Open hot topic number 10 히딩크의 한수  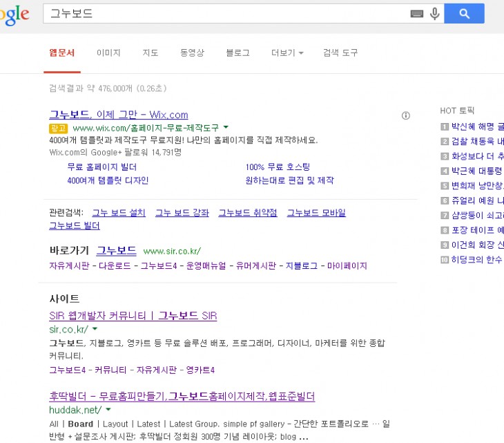[477, 259]
